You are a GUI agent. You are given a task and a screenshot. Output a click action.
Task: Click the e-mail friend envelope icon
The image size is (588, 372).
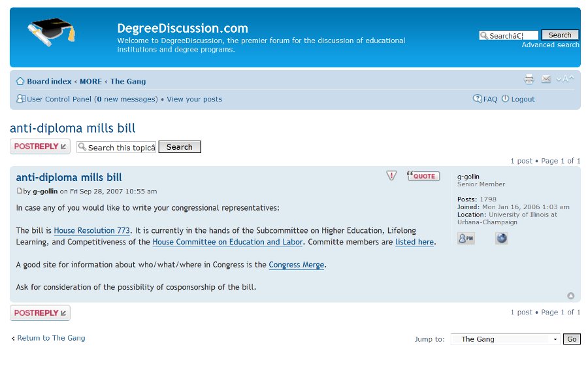coord(546,79)
